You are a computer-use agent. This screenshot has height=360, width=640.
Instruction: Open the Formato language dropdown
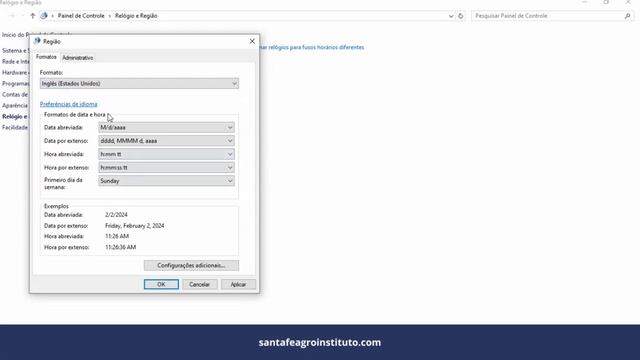139,83
